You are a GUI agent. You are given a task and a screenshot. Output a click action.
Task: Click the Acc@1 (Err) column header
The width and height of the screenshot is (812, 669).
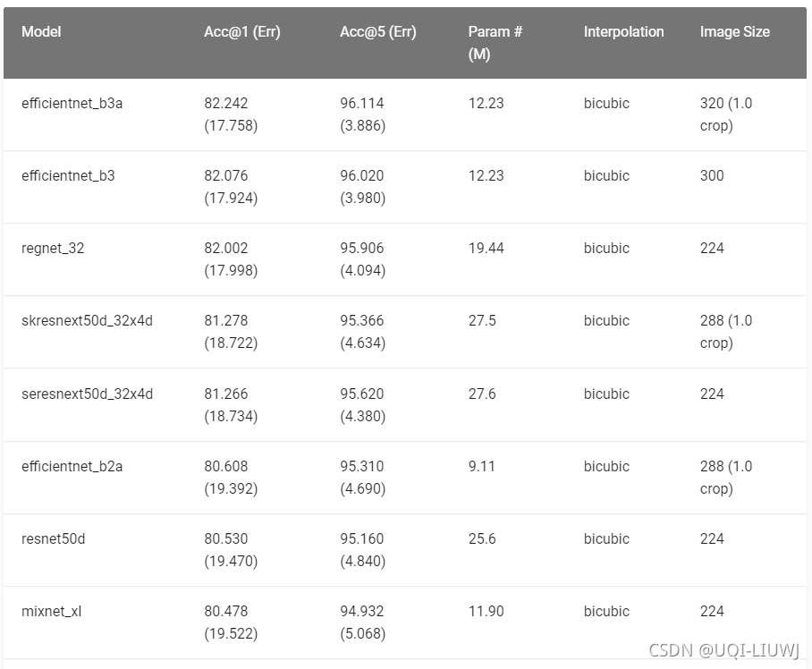[241, 31]
